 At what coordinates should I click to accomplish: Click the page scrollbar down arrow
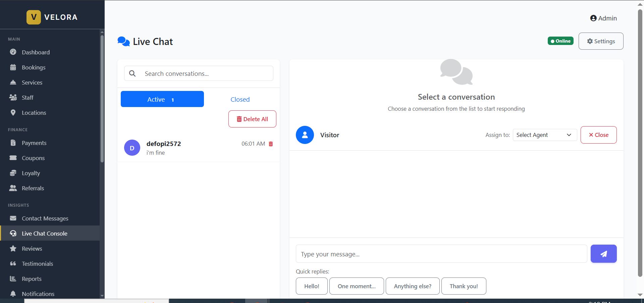pos(640,295)
